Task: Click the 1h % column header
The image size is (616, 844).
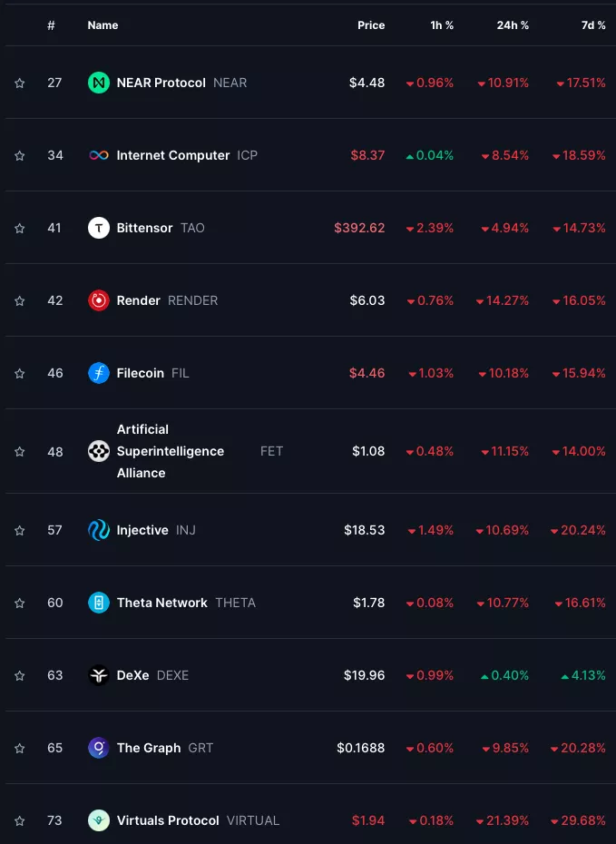Action: (x=442, y=25)
